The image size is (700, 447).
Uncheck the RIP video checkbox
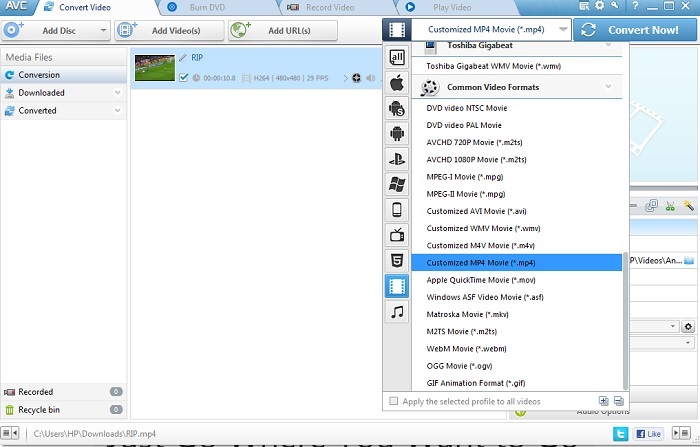coord(183,78)
